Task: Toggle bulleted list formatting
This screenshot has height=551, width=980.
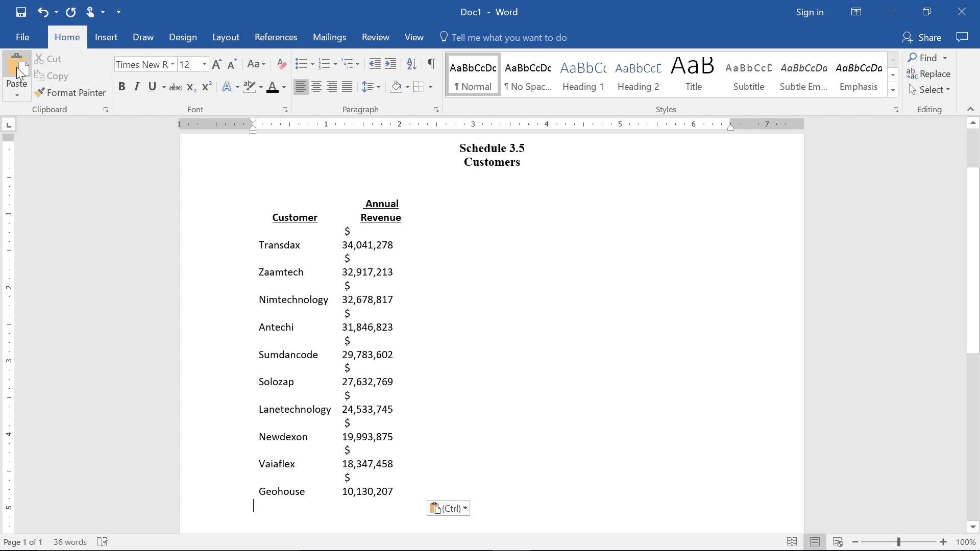Action: pos(301,64)
